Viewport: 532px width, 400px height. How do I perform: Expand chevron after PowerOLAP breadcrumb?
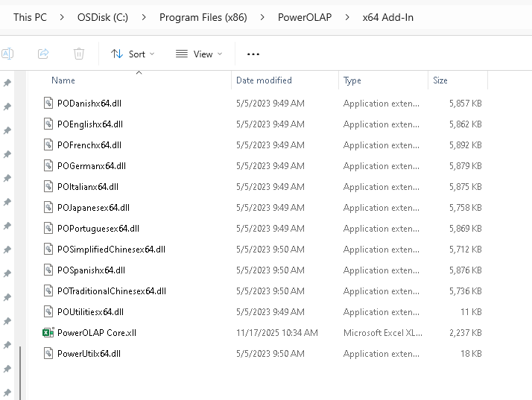click(347, 17)
